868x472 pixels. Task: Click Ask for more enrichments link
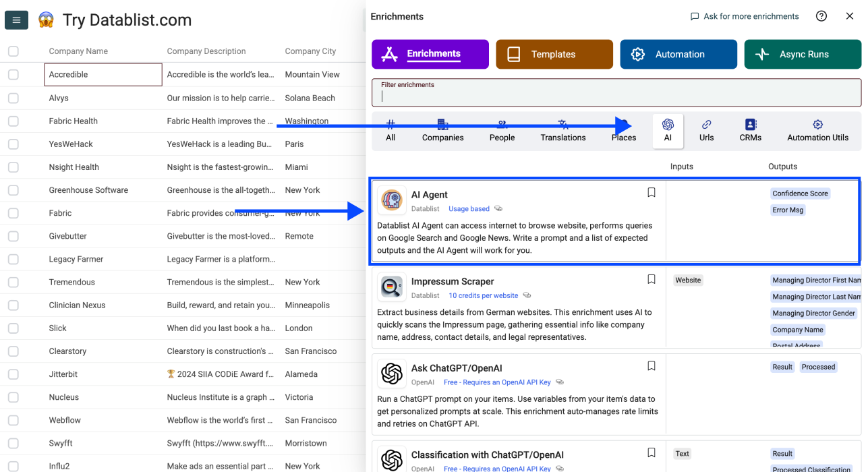click(x=744, y=16)
